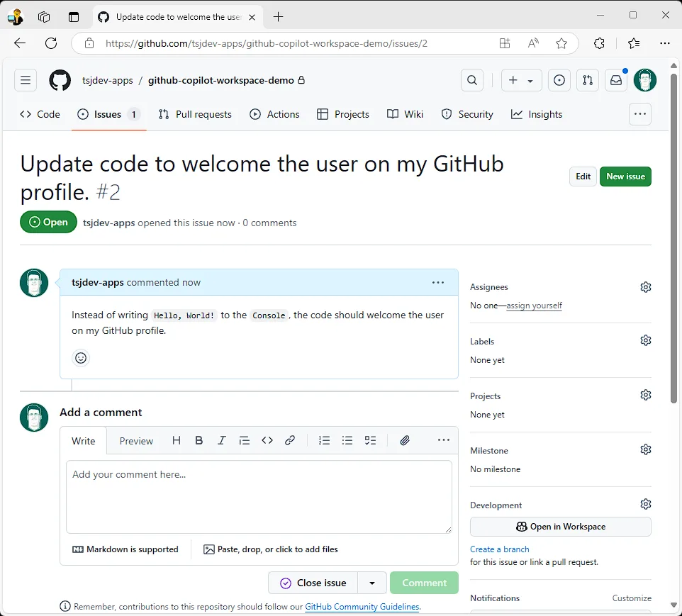Click the Open in Workspace button
682x616 pixels.
pyautogui.click(x=560, y=527)
